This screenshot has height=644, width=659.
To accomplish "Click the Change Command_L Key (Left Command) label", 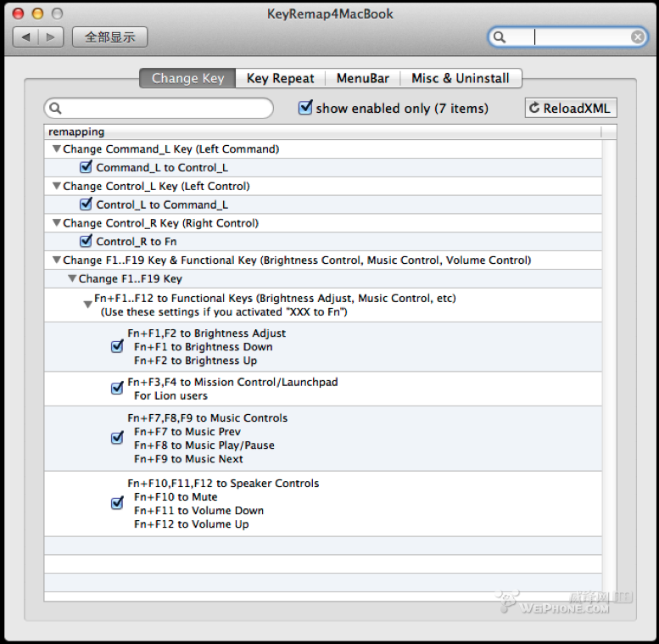I will point(171,149).
